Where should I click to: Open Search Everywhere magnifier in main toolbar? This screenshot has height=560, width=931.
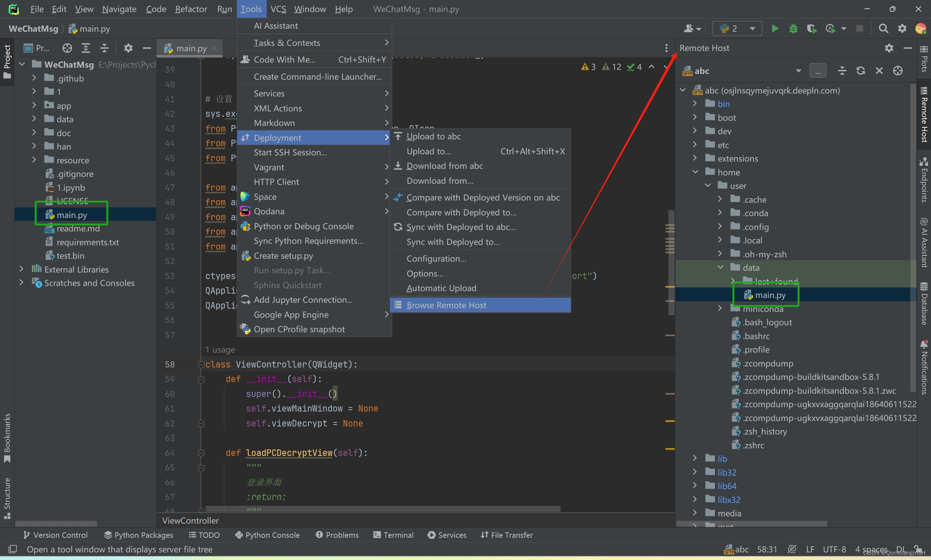click(883, 28)
